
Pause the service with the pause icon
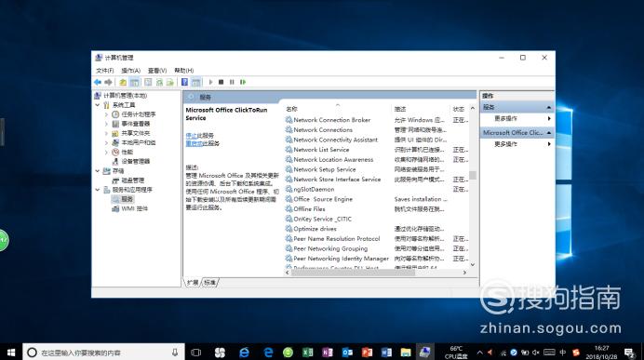click(x=232, y=82)
